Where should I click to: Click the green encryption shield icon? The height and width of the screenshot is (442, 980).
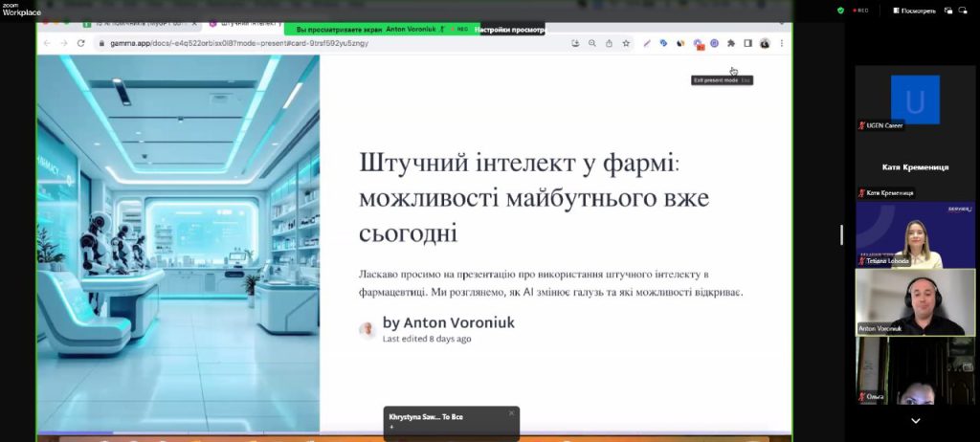pos(840,10)
